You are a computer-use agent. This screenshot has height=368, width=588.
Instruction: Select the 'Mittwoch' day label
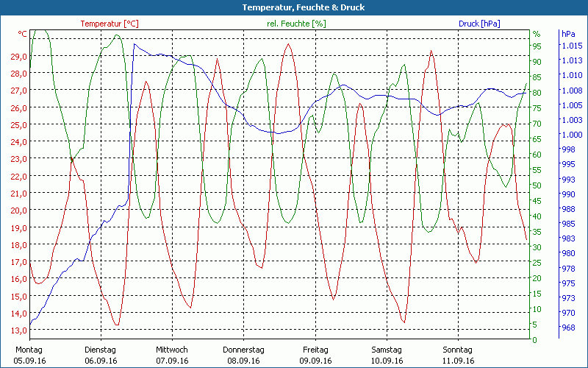click(172, 350)
